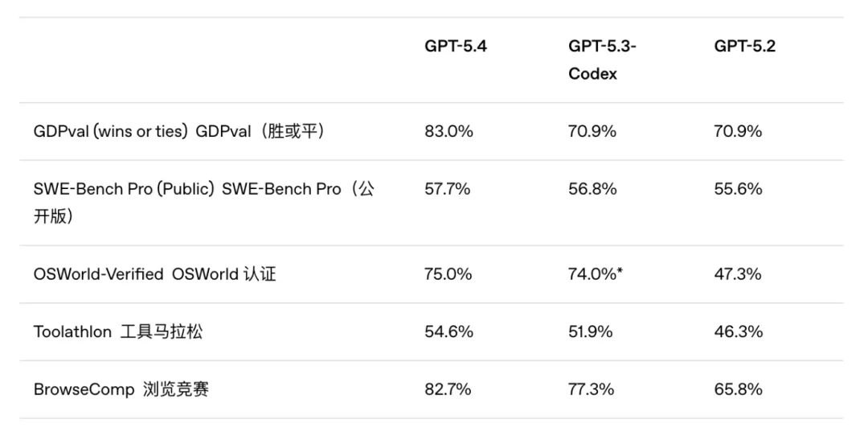868x436 pixels.
Task: Click the 82.7% BrowseComp score
Action: 448,389
